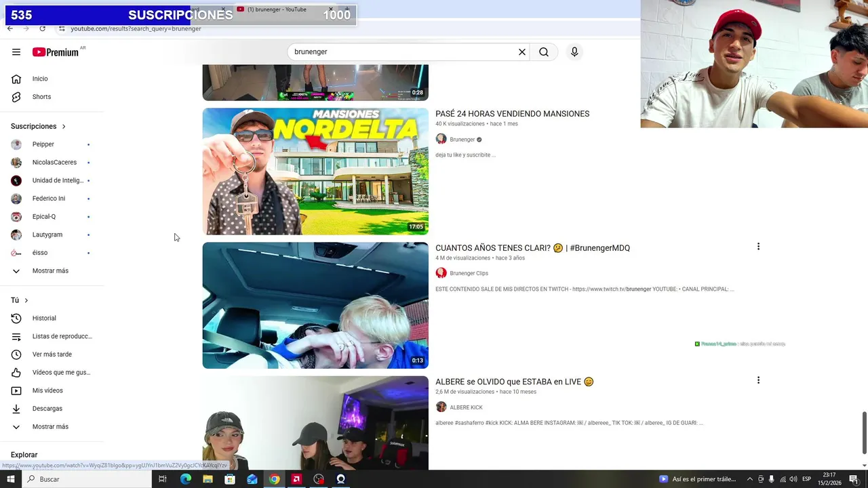
Task: Click the ALBERE KICK channel avatar
Action: pyautogui.click(x=441, y=407)
